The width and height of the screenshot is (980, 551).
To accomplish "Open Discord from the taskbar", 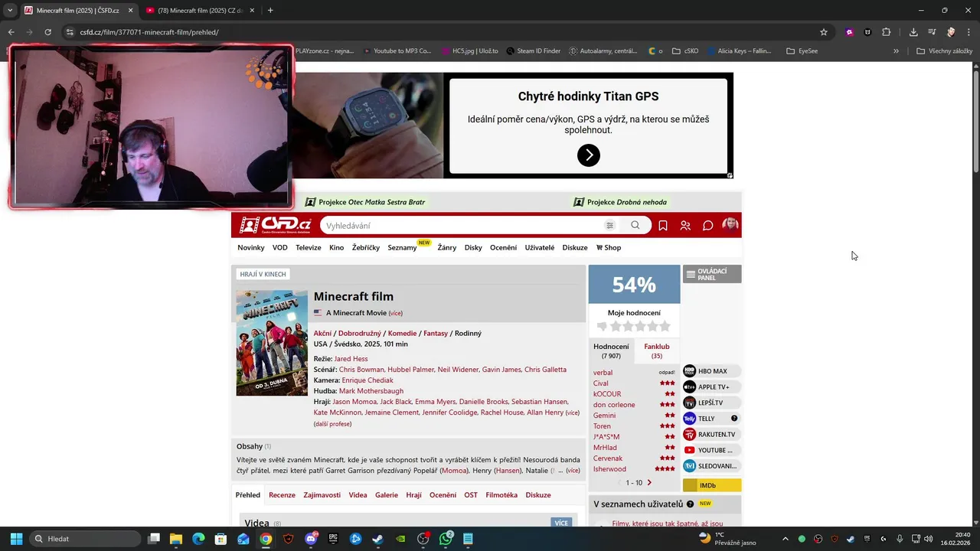I will click(311, 539).
